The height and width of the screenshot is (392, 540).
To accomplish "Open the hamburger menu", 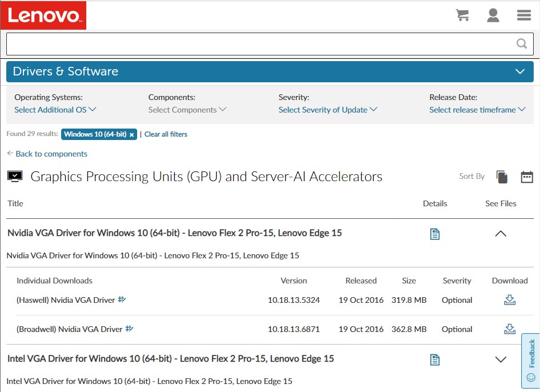I will (524, 15).
